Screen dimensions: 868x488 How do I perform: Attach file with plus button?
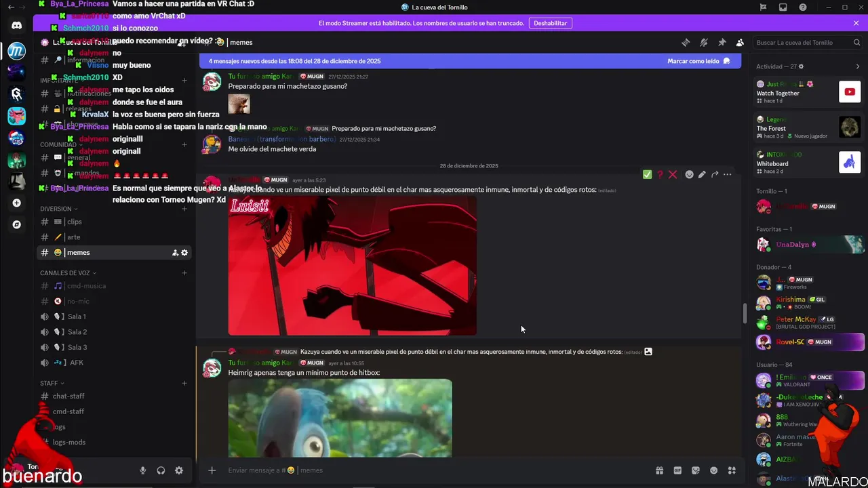212,470
